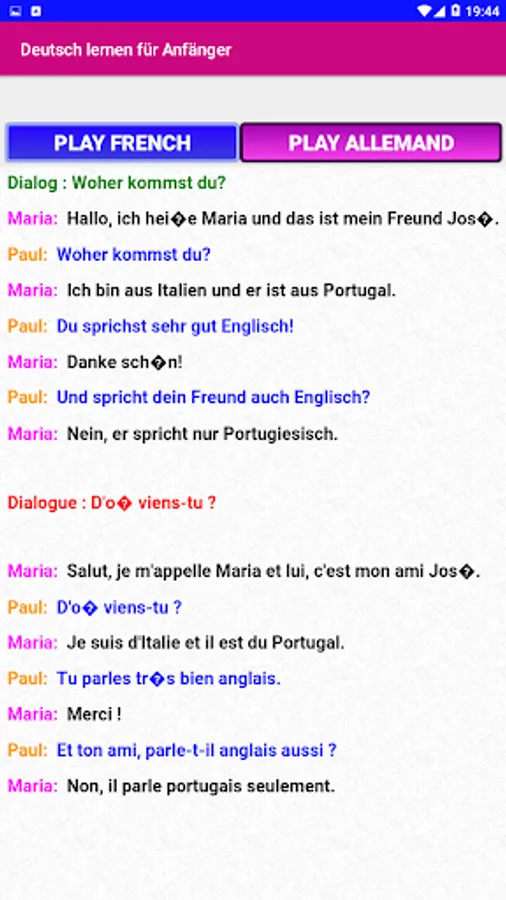Image resolution: width=506 pixels, height=900 pixels.
Task: Tap the second notification icon in status bar
Action: [36, 10]
